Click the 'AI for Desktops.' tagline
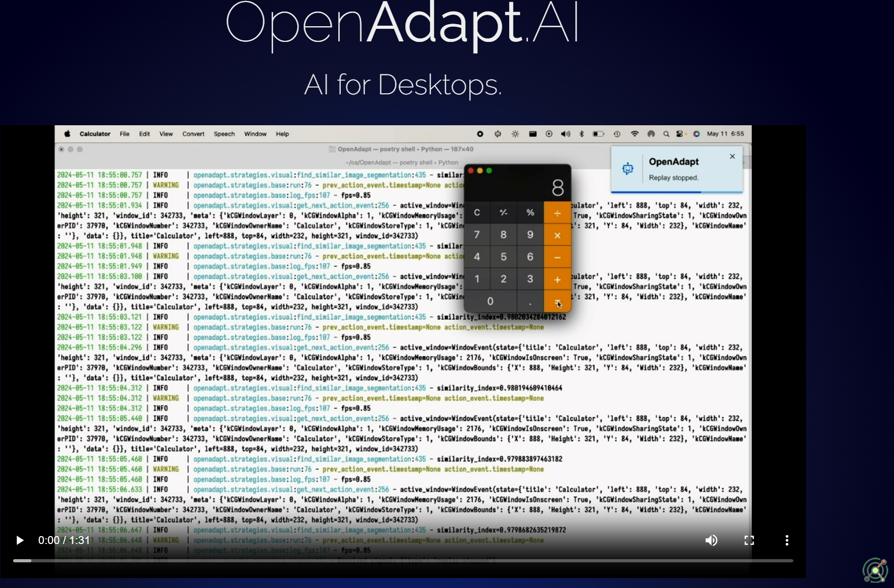 (x=403, y=84)
